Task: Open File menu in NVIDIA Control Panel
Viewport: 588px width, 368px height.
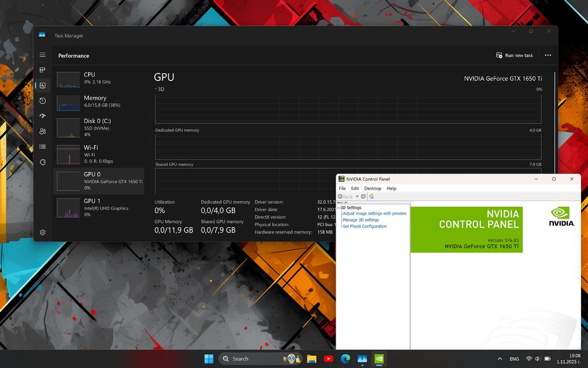Action: click(342, 188)
